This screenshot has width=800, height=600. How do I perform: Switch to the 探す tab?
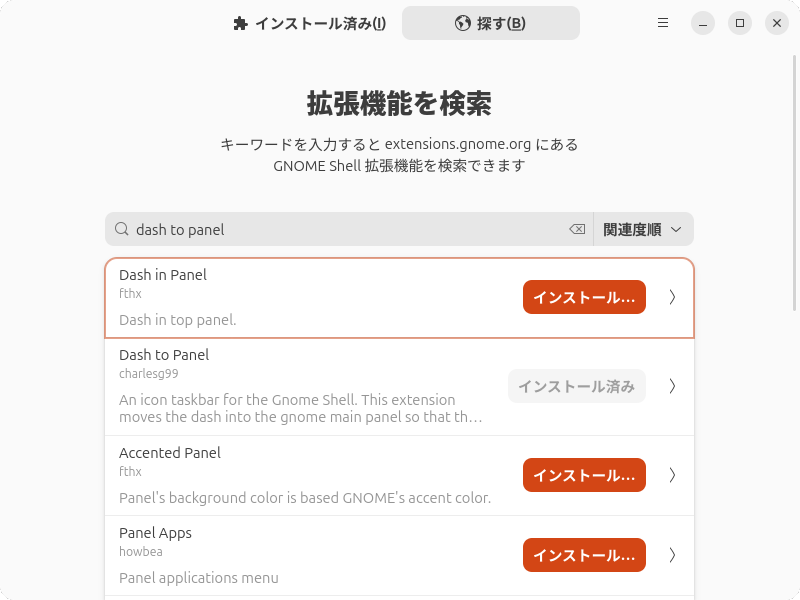[491, 24]
